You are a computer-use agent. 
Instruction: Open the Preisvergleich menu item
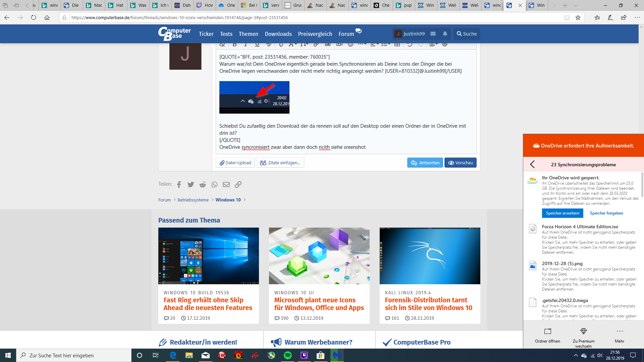315,34
